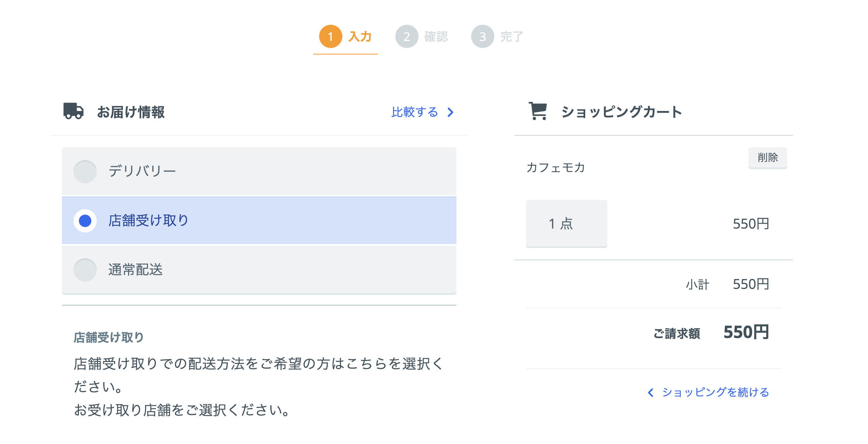Follow the ショッピングを続ける link
Screen dimensions: 868x444
[715, 393]
